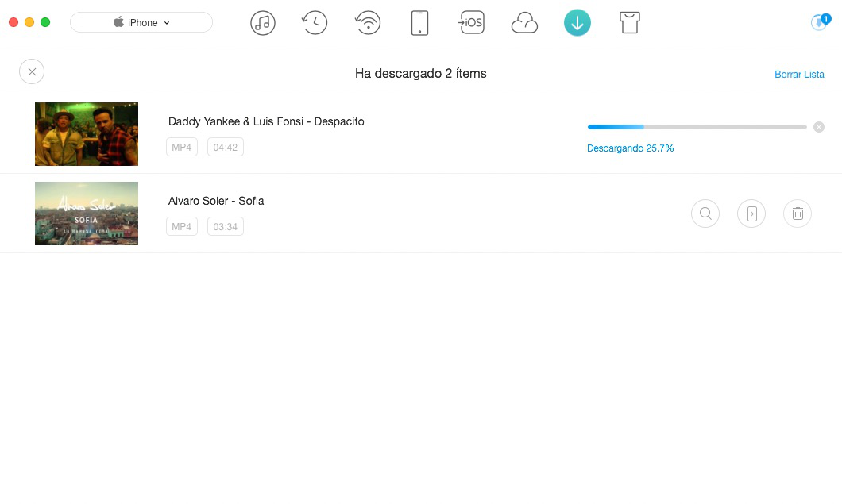Click the 03:34 duration tag
Screen dimensions: 842x504
click(x=225, y=226)
